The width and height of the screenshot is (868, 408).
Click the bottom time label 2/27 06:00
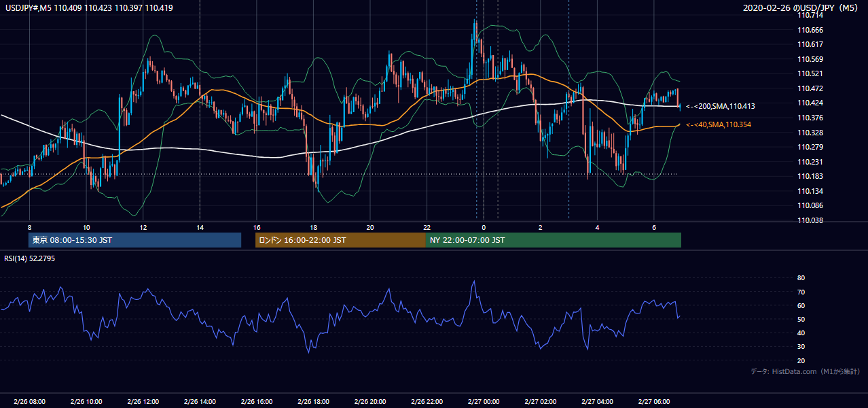(x=653, y=401)
